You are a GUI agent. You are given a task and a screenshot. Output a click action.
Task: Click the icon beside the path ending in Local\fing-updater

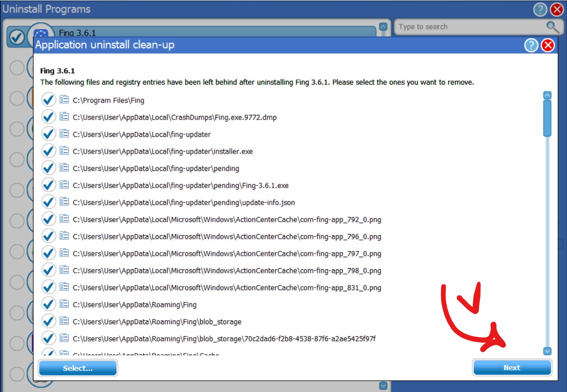[x=64, y=134]
